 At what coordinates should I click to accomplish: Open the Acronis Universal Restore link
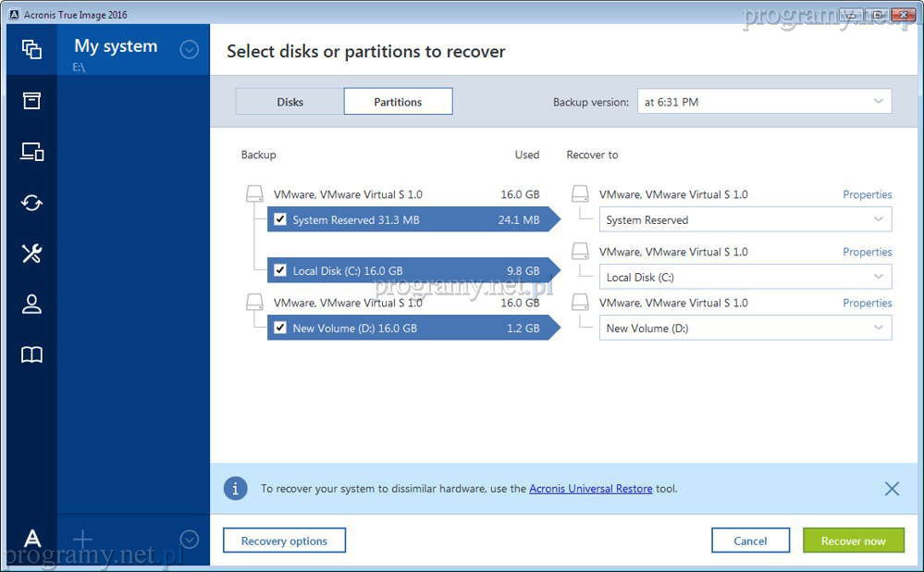(x=590, y=489)
